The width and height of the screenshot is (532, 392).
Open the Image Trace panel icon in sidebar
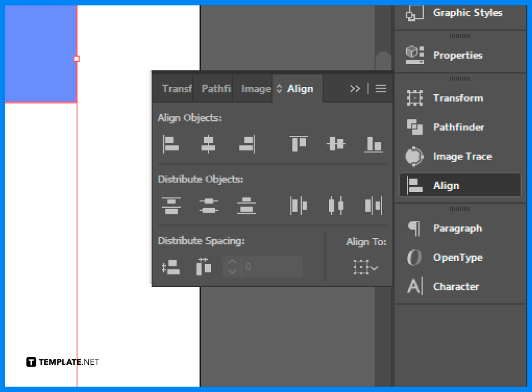click(x=415, y=156)
